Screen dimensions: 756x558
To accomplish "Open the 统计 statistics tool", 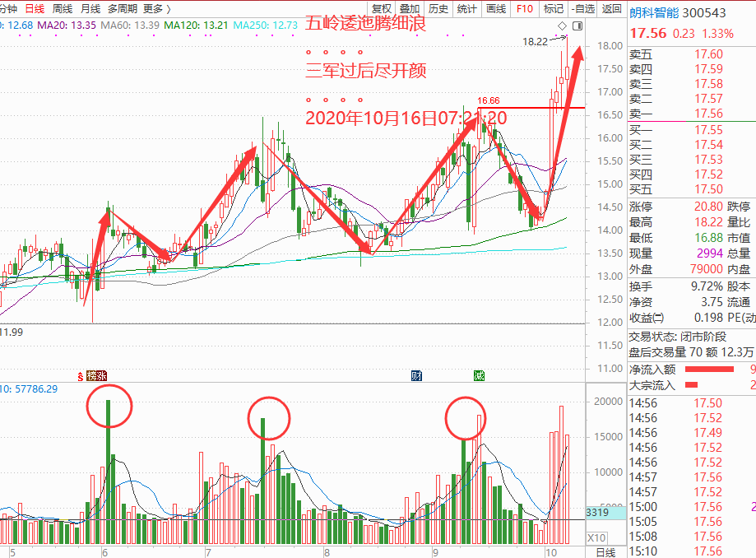I will [466, 9].
